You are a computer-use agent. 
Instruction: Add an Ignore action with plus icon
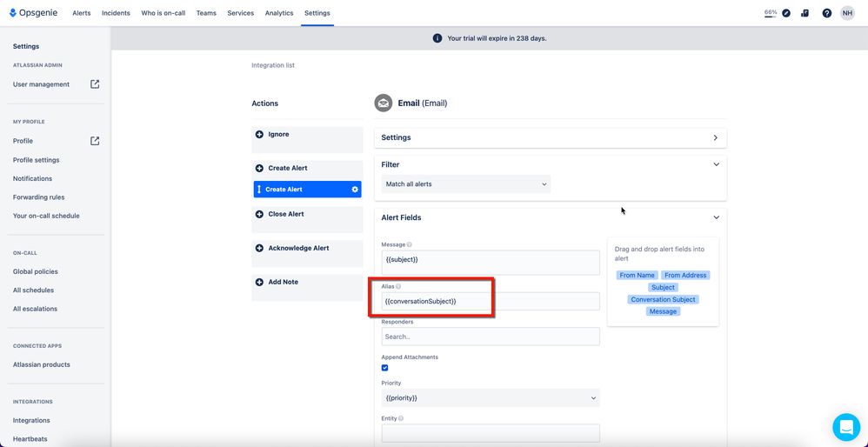point(259,135)
